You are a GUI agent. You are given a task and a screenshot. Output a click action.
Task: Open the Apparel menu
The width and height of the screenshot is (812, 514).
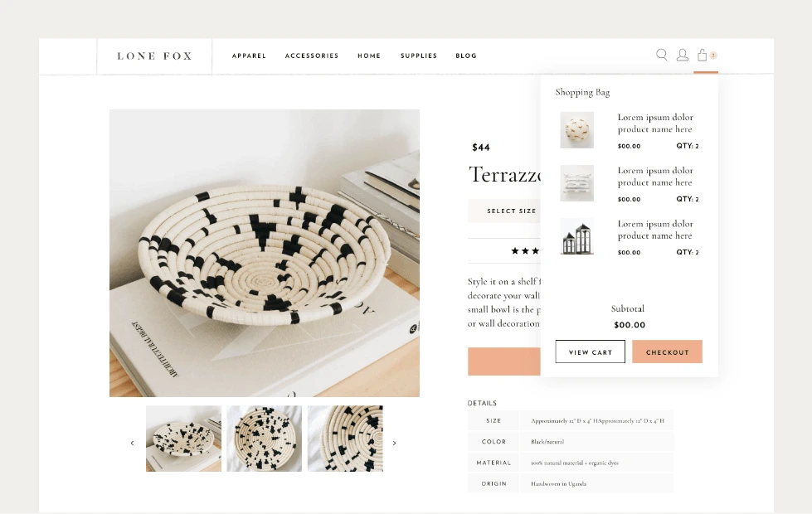249,56
